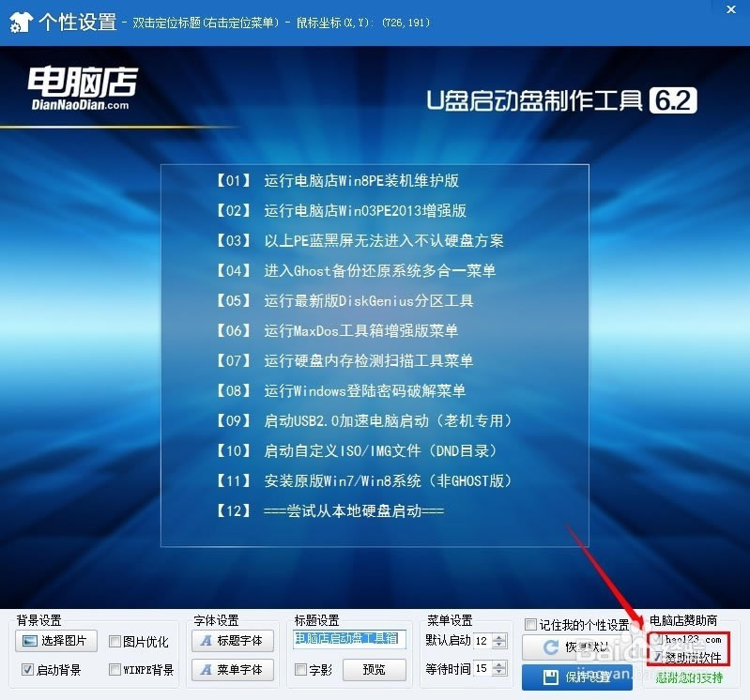Open the 菜单字体 font settings

pyautogui.click(x=233, y=669)
